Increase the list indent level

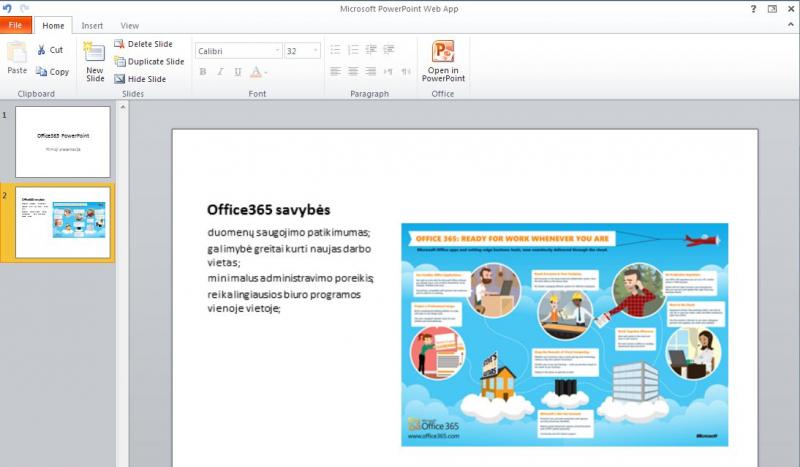tap(389, 50)
